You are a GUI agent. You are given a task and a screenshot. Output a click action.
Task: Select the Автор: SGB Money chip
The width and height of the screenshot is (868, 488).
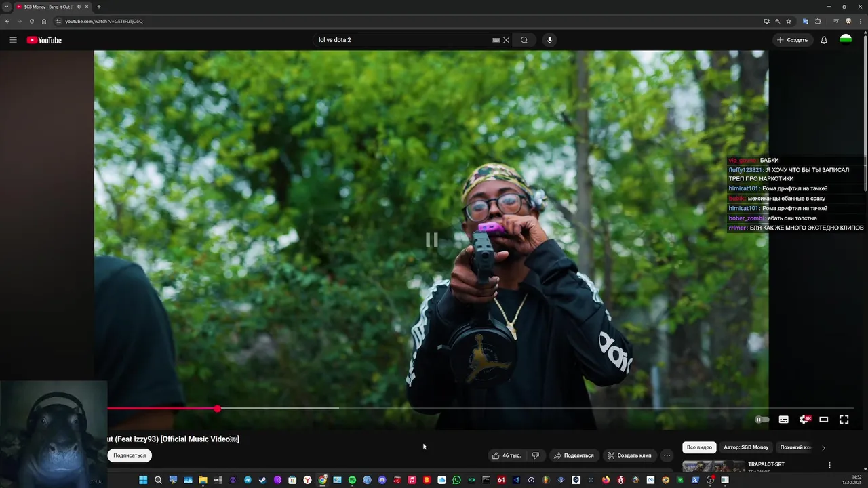point(746,447)
